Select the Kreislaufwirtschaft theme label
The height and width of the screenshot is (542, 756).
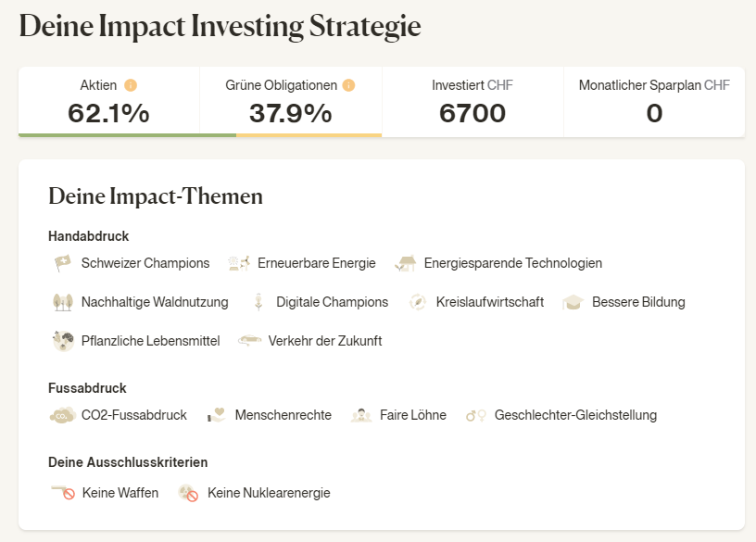coord(490,302)
